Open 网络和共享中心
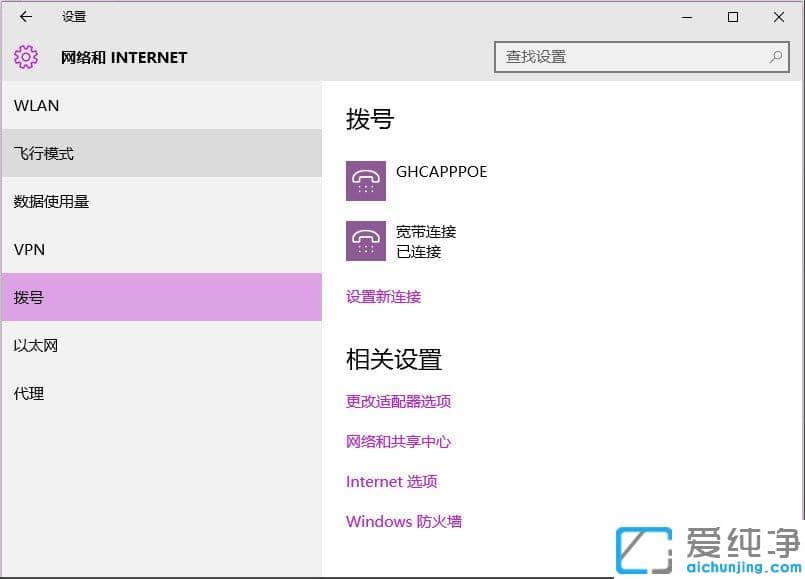This screenshot has height=579, width=805. (395, 441)
